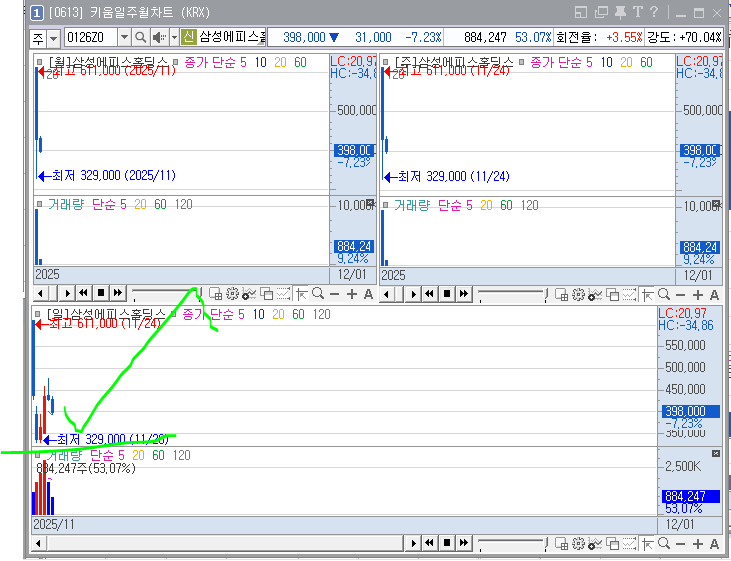Open chart settings gear in monthly chart toolbar
Screen dimensions: 731x561
(232, 294)
